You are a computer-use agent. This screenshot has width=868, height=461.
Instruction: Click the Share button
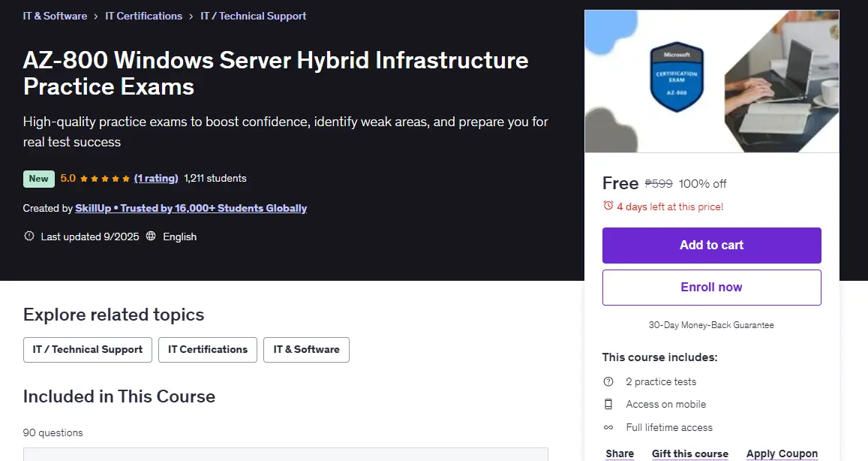pyautogui.click(x=620, y=453)
